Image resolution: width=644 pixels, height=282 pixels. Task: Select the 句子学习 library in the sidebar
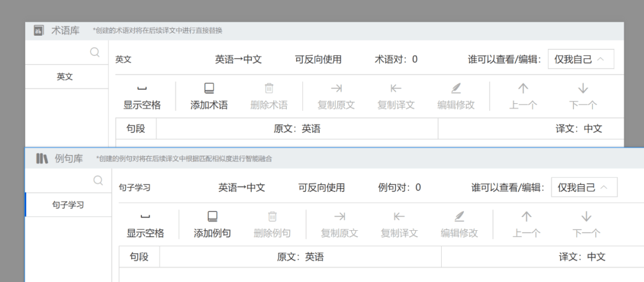click(68, 205)
